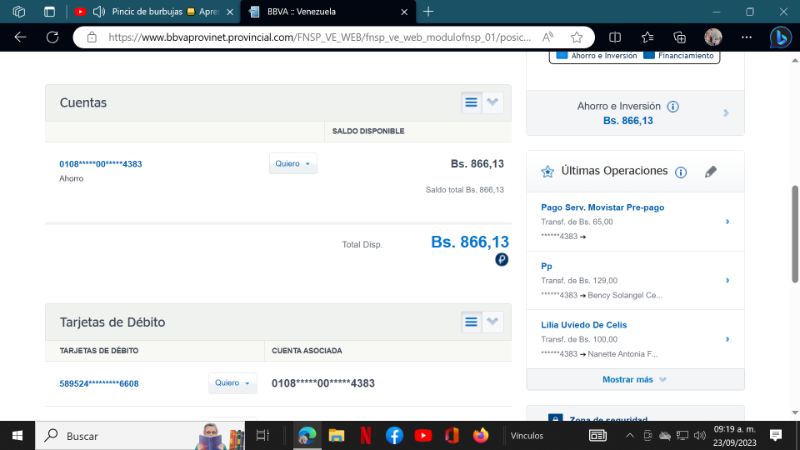The height and width of the screenshot is (450, 800).
Task: Go back to previous page
Action: pyautogui.click(x=20, y=37)
